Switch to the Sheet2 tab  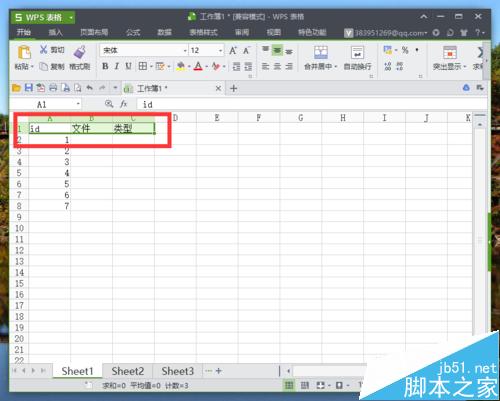click(x=128, y=371)
